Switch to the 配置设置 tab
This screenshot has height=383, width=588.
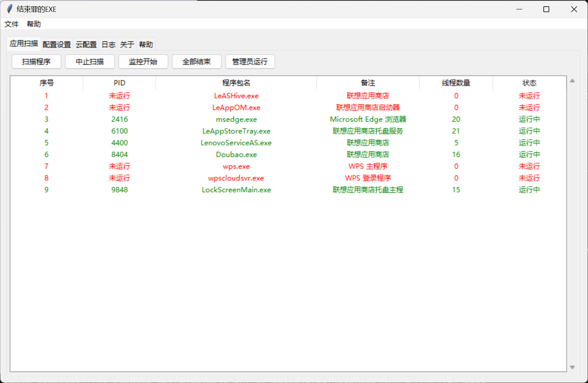point(57,45)
